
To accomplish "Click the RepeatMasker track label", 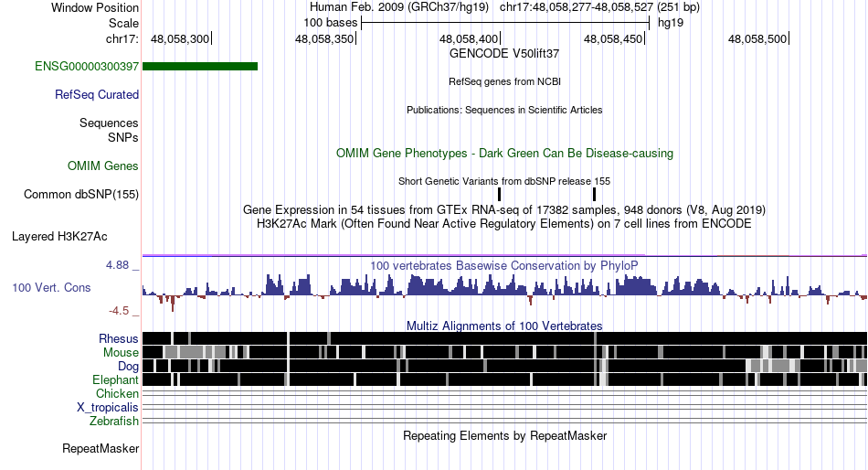I will [101, 448].
